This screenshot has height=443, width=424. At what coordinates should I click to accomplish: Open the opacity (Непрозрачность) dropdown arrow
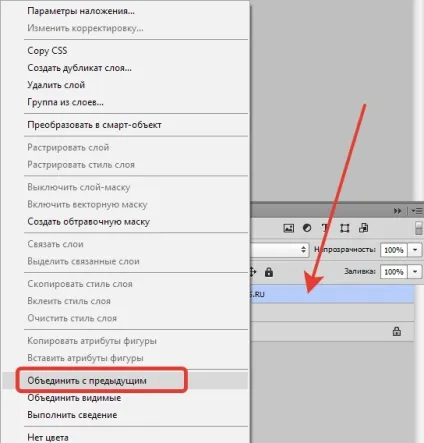[415, 250]
